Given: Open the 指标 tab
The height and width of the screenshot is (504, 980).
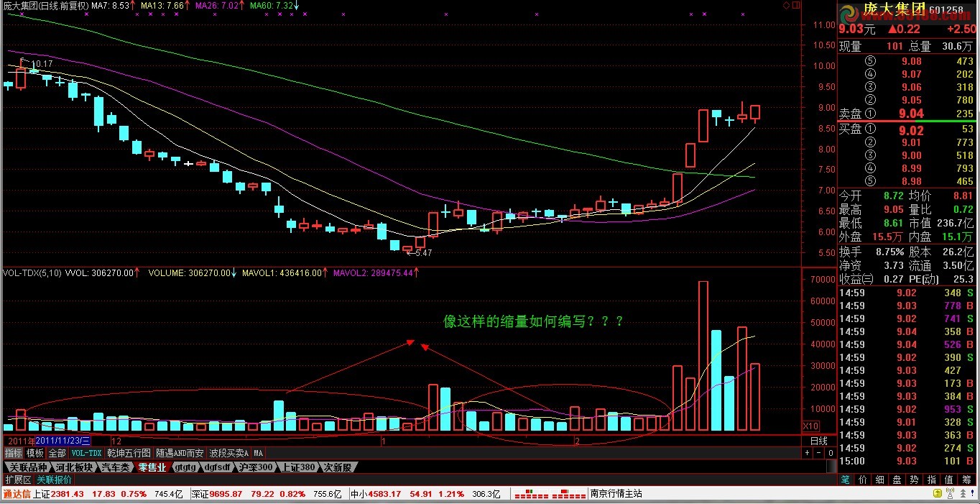Looking at the screenshot, I should (x=14, y=453).
